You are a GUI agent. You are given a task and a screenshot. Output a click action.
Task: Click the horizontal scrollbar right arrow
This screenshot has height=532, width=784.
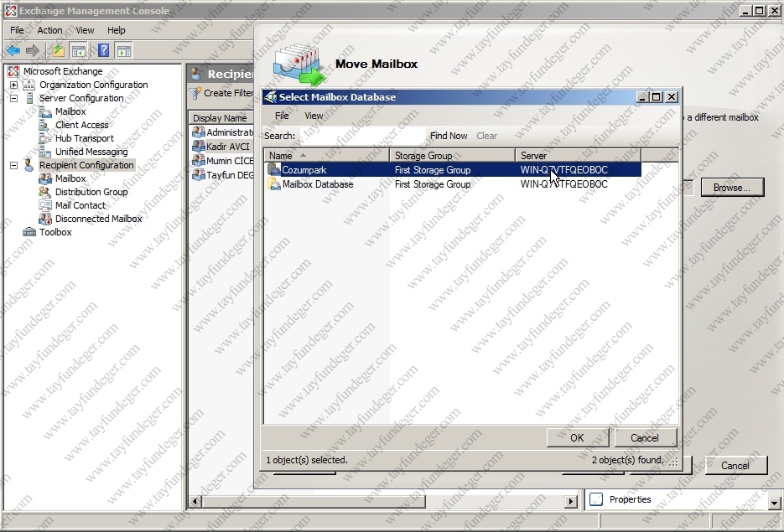570,500
